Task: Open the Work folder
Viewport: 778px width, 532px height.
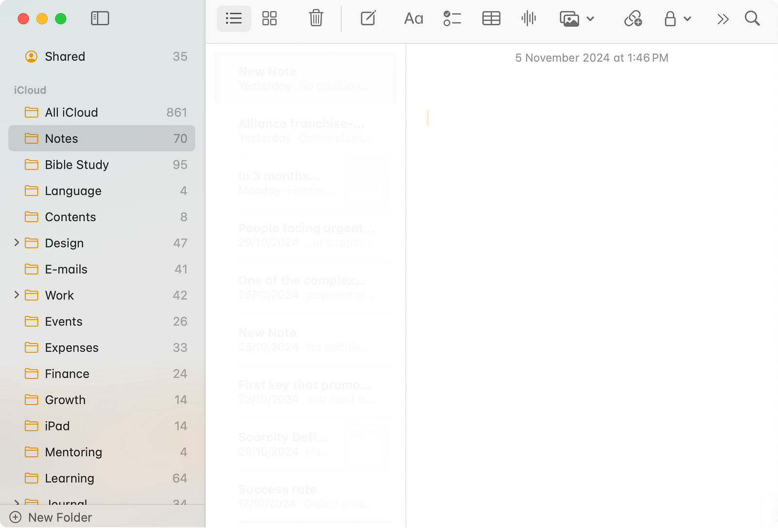Action: (102, 295)
